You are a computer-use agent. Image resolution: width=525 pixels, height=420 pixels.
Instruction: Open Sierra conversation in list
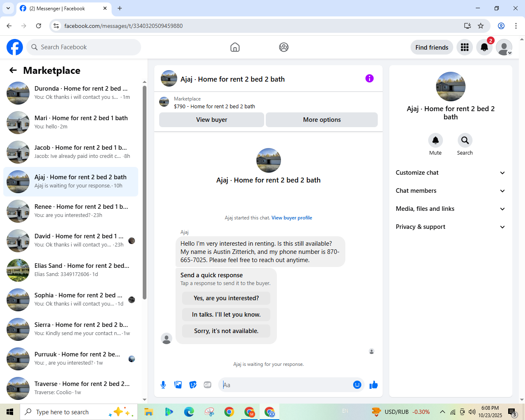pyautogui.click(x=71, y=329)
